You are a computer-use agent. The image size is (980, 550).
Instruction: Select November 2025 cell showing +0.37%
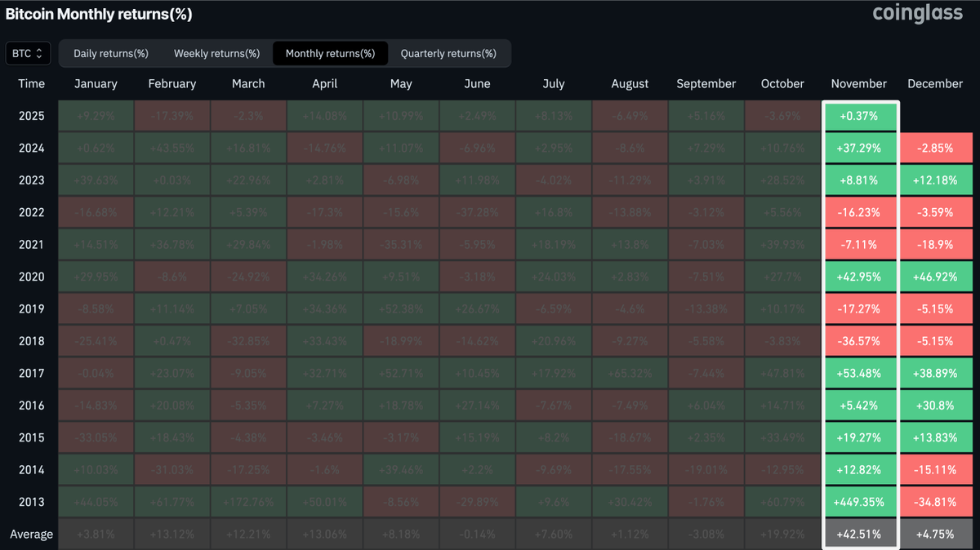(859, 116)
